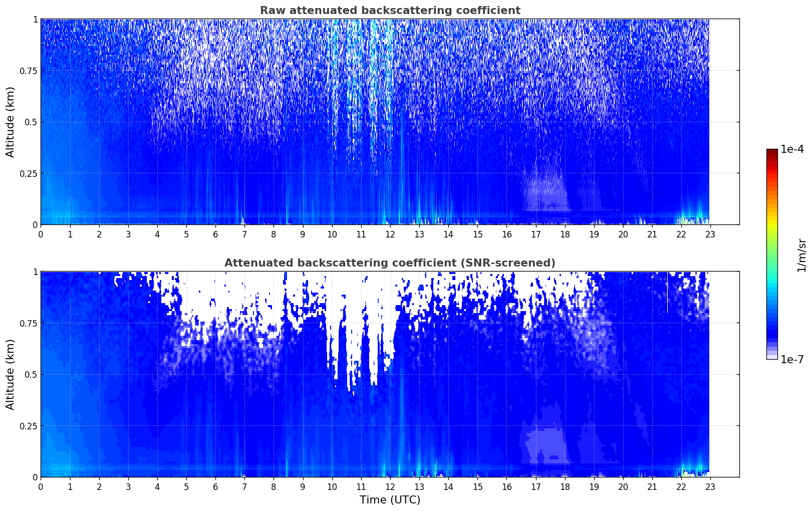Click altitude tick '0.75' on the raw plot
Image resolution: width=812 pixels, height=511 pixels.
click(29, 71)
